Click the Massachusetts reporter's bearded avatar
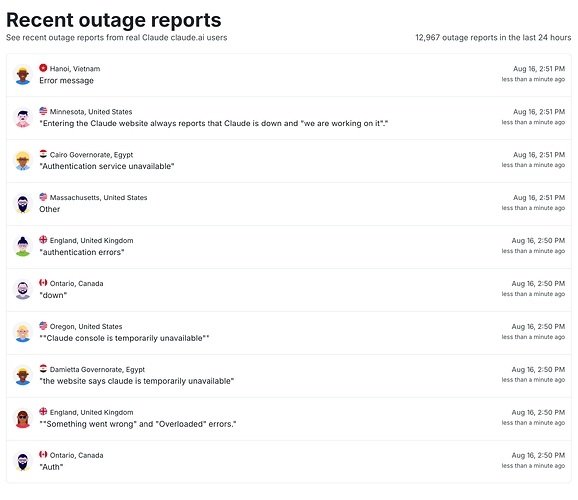578x500 pixels. point(23,204)
